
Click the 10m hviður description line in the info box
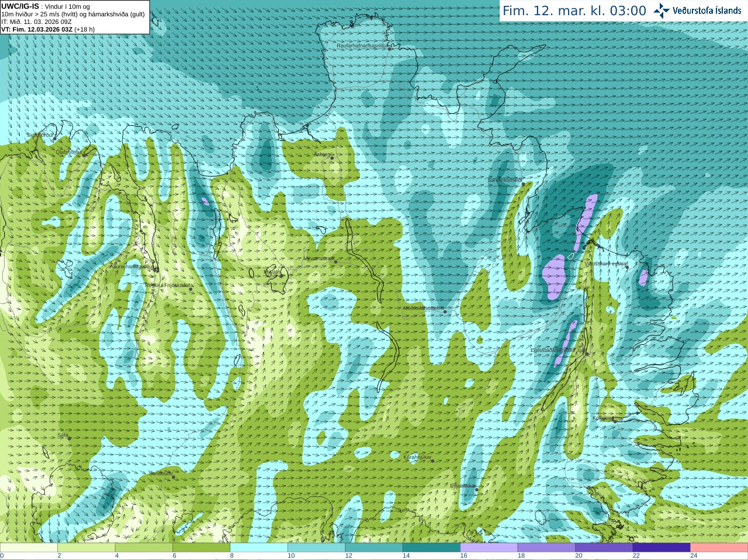tap(73, 14)
